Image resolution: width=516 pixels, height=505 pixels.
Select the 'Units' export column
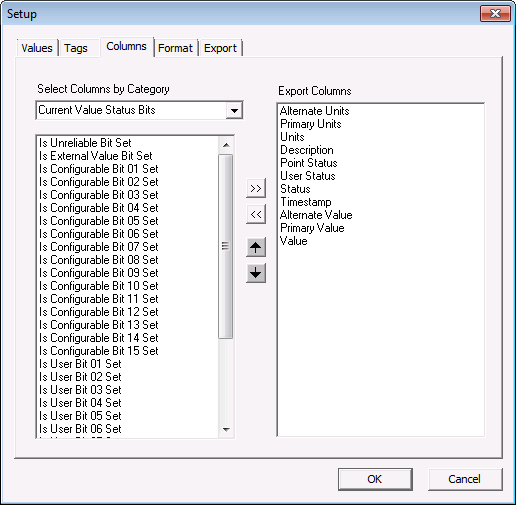pos(292,137)
